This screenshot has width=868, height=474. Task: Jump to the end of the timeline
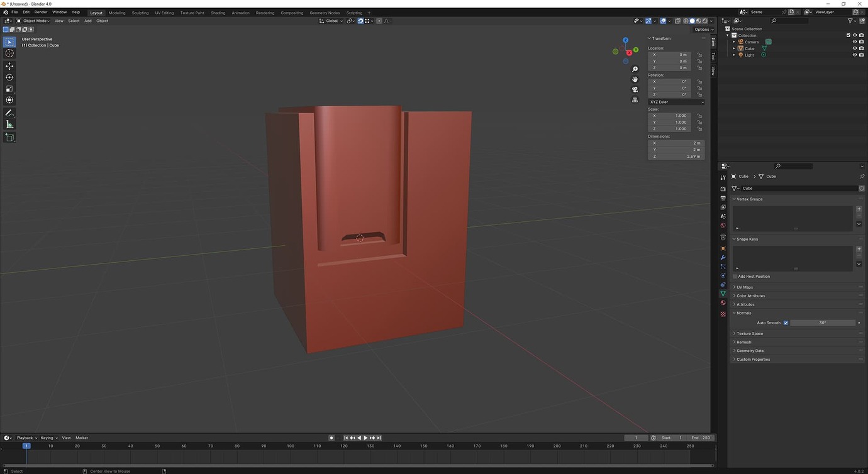coord(379,438)
